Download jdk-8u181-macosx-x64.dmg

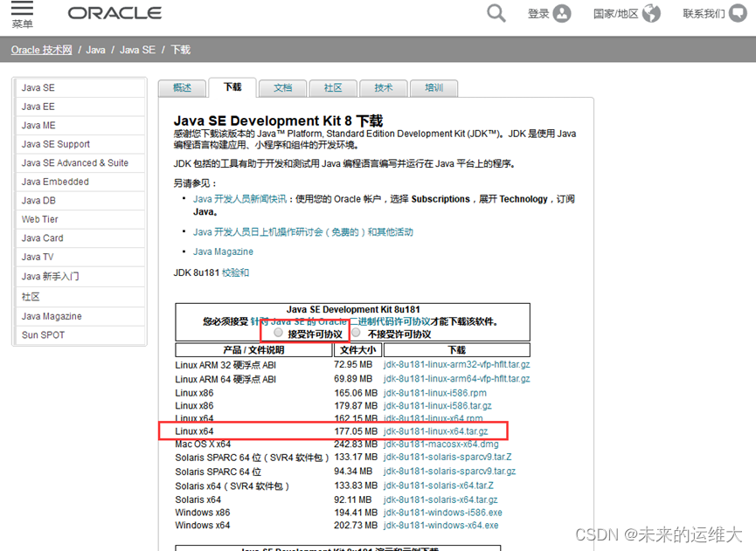coord(440,444)
